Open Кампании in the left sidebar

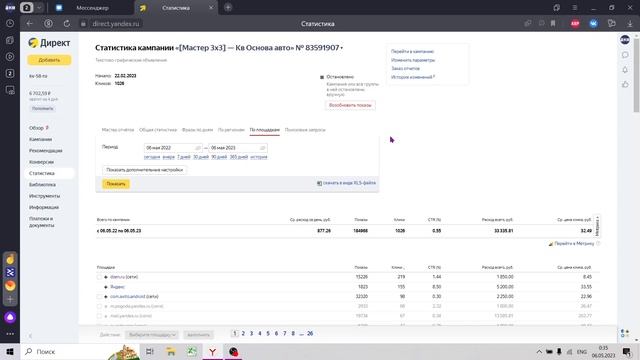[40, 139]
